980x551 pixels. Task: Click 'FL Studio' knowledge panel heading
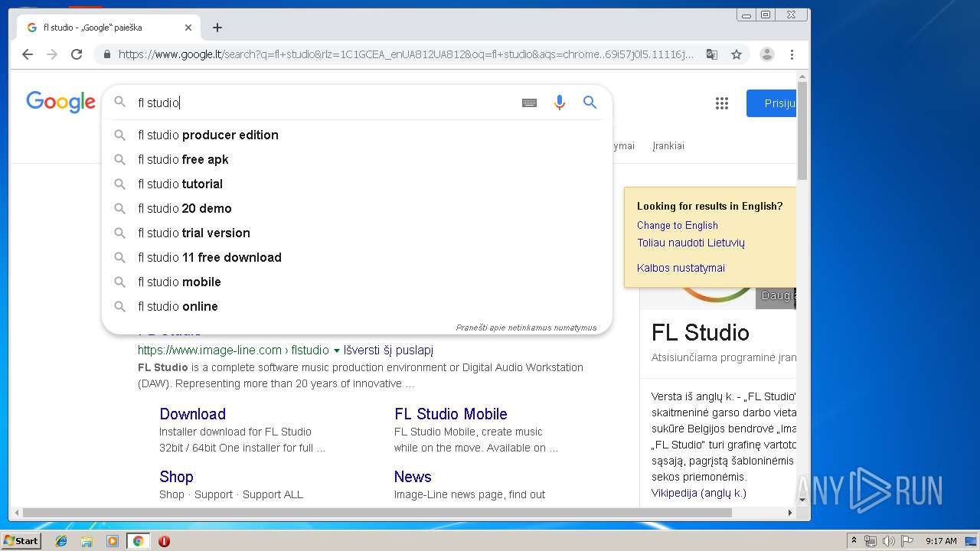tap(700, 332)
